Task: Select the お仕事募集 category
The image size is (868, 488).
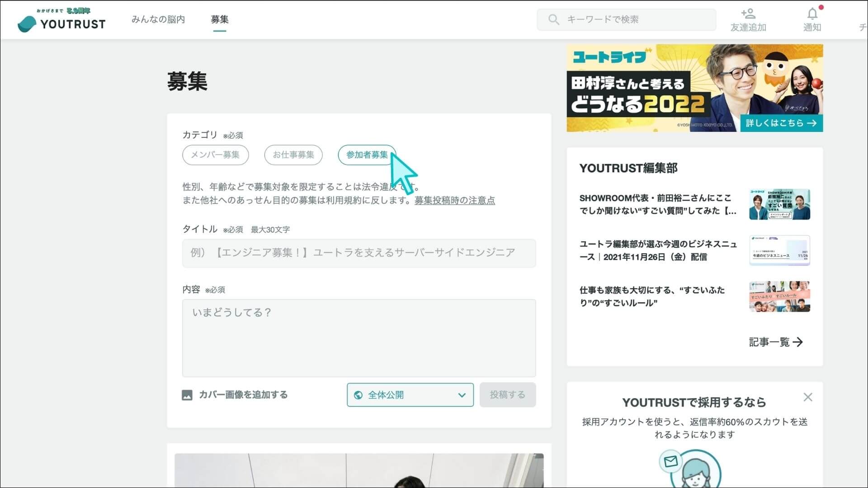Action: coord(293,155)
